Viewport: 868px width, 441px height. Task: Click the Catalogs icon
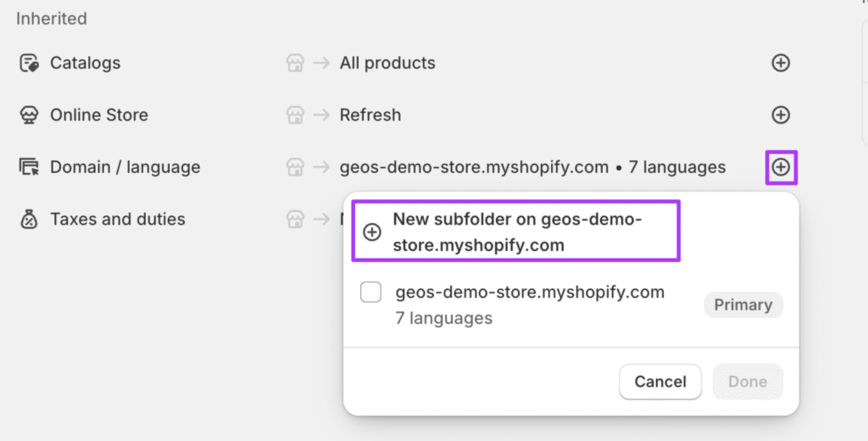pos(29,63)
